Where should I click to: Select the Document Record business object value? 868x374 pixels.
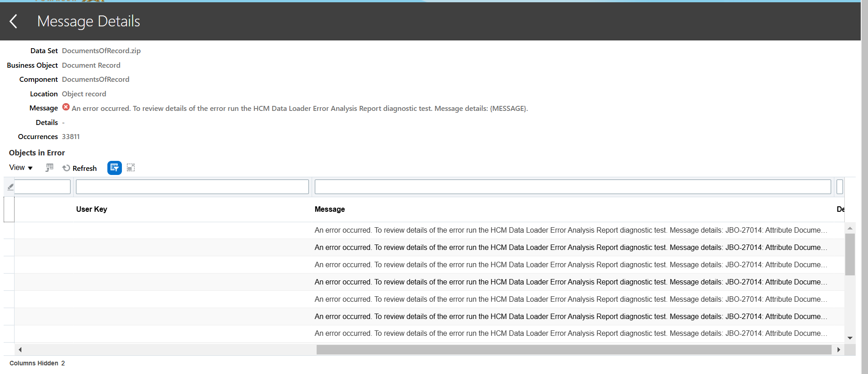click(91, 65)
